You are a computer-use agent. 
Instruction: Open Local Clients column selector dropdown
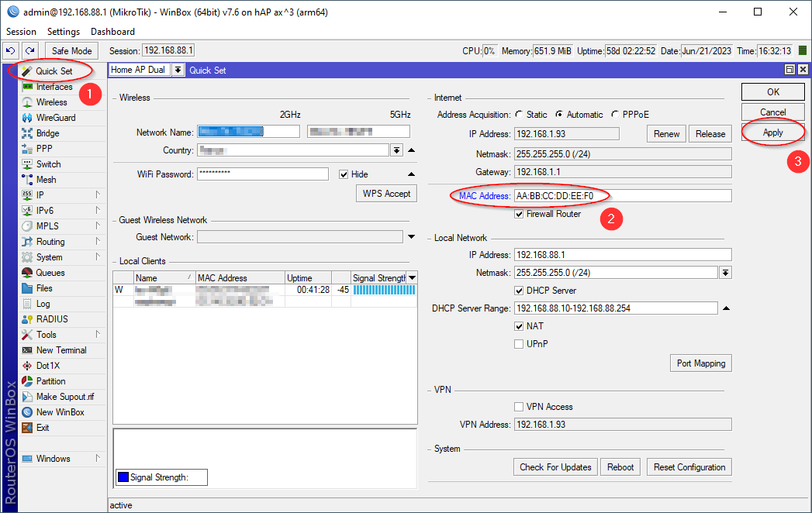tap(413, 278)
